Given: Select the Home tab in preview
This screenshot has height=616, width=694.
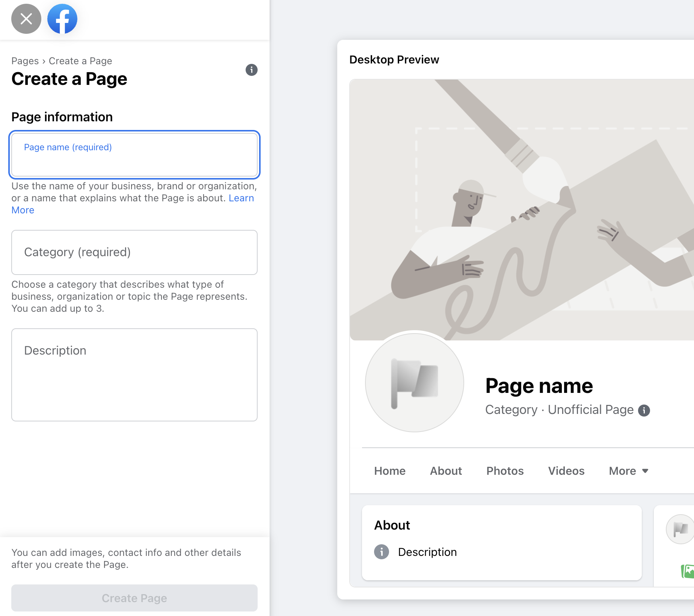Looking at the screenshot, I should tap(390, 471).
